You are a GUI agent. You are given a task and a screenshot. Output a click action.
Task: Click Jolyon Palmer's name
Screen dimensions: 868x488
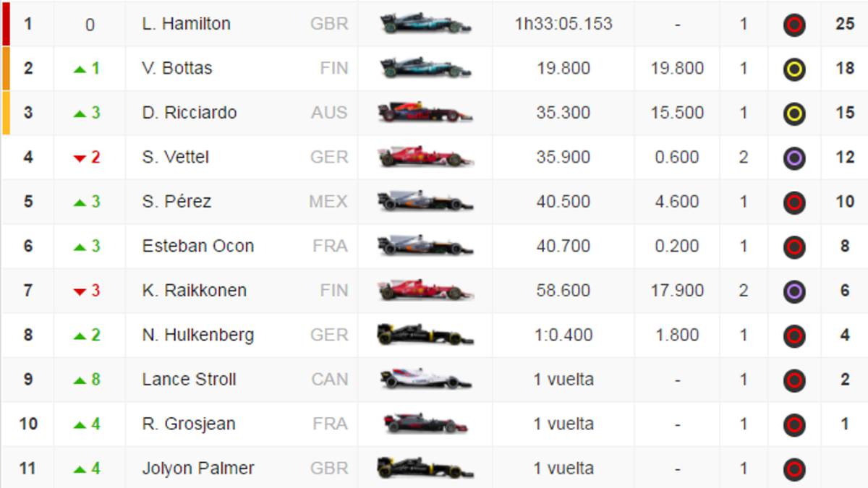coord(197,468)
